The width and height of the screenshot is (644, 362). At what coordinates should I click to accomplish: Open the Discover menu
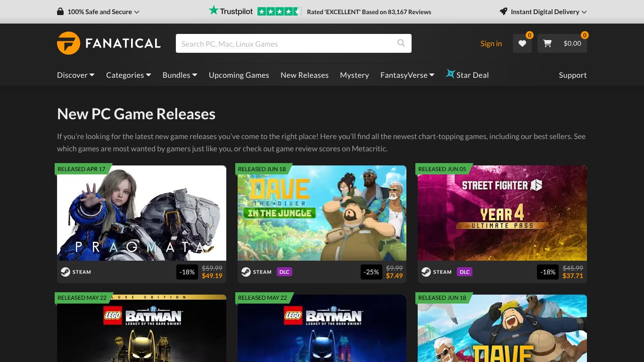coord(76,75)
